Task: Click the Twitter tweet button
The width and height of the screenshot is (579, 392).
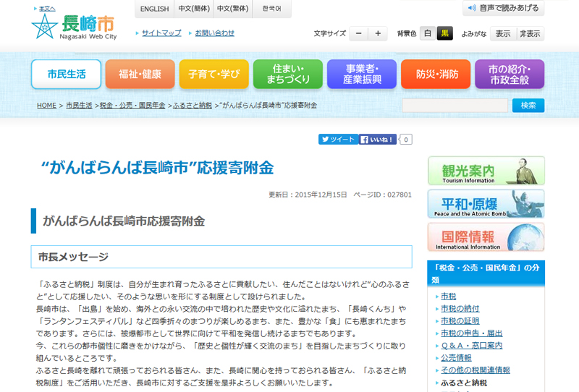Action: pos(338,140)
